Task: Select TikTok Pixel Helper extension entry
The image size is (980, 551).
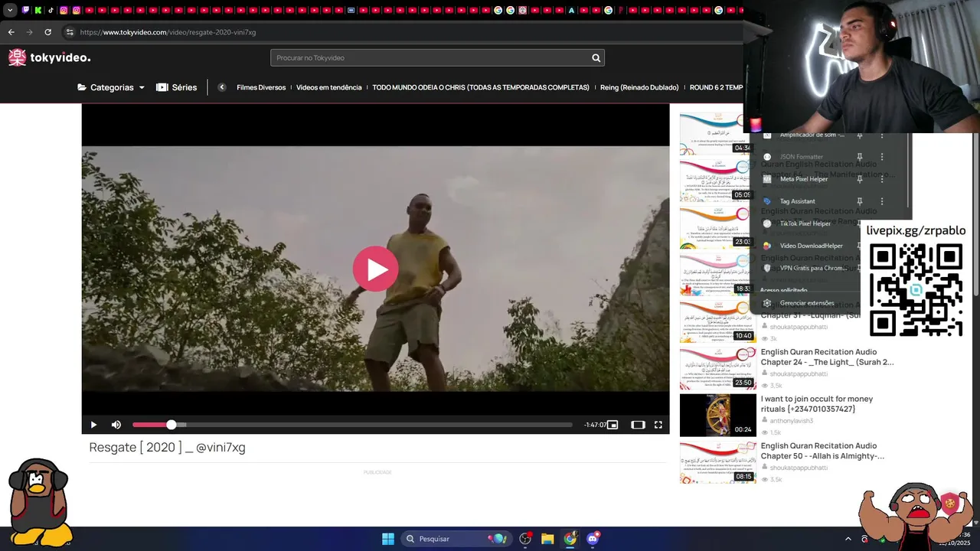Action: (805, 223)
